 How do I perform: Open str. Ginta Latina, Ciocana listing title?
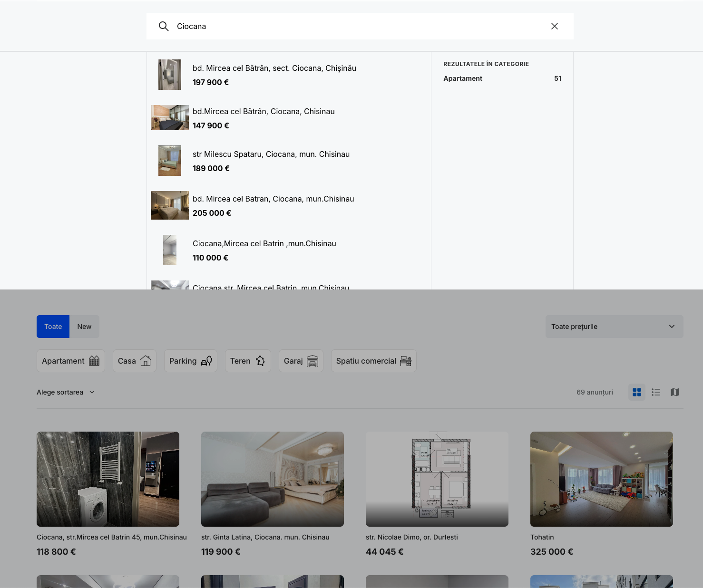(x=265, y=537)
